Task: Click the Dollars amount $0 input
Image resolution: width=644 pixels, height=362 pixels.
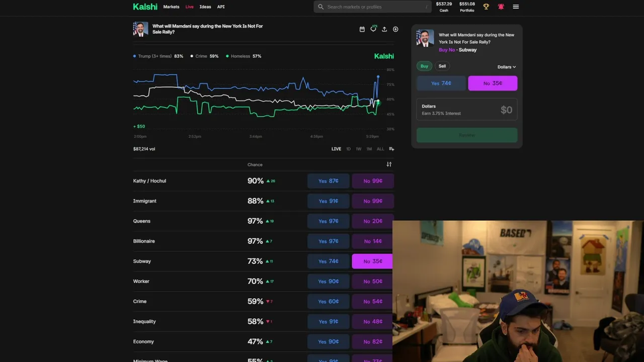Action: (467, 110)
